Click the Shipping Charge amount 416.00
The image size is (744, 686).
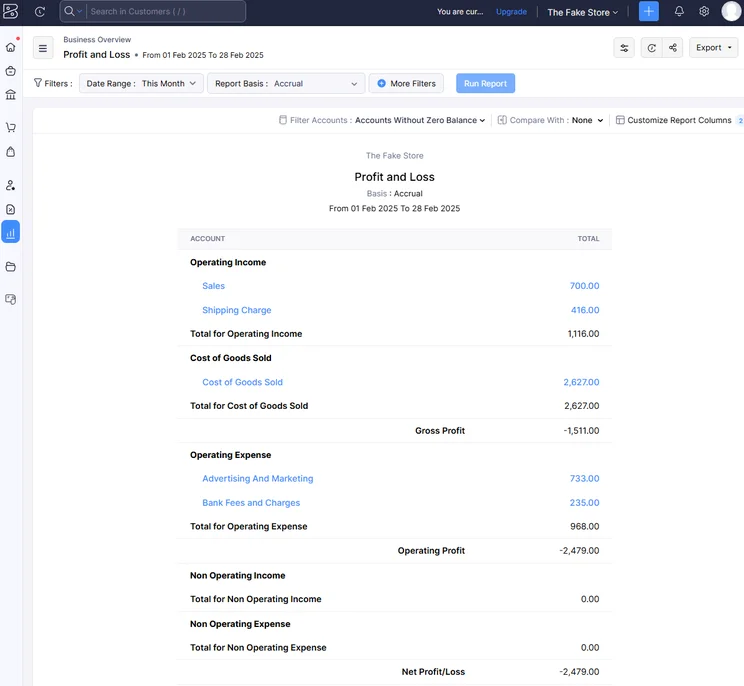click(585, 310)
